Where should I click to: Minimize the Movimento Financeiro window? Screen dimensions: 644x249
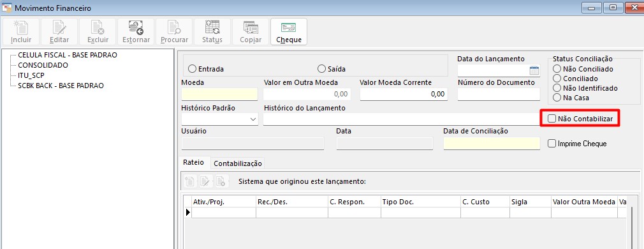tap(592, 8)
